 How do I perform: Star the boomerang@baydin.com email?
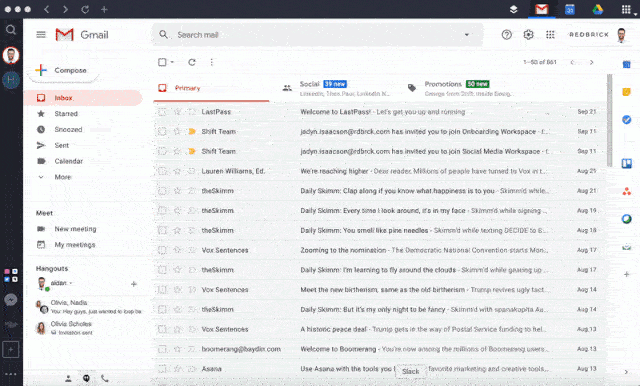point(177,349)
